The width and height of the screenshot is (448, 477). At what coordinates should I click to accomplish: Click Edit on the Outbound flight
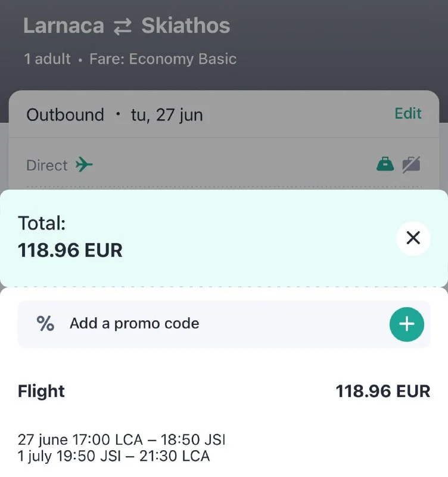[408, 114]
